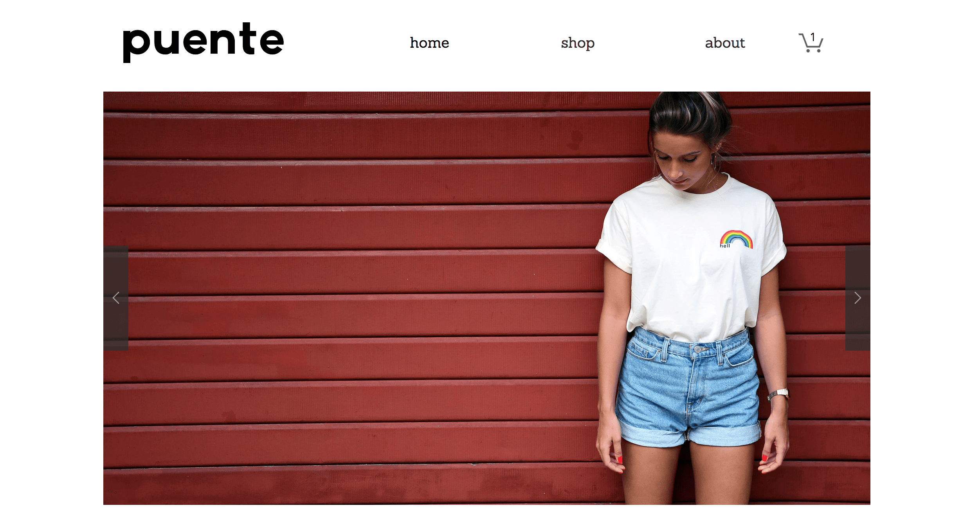The image size is (980, 526).
Task: Click the red wall area of slideshow
Action: (352, 297)
